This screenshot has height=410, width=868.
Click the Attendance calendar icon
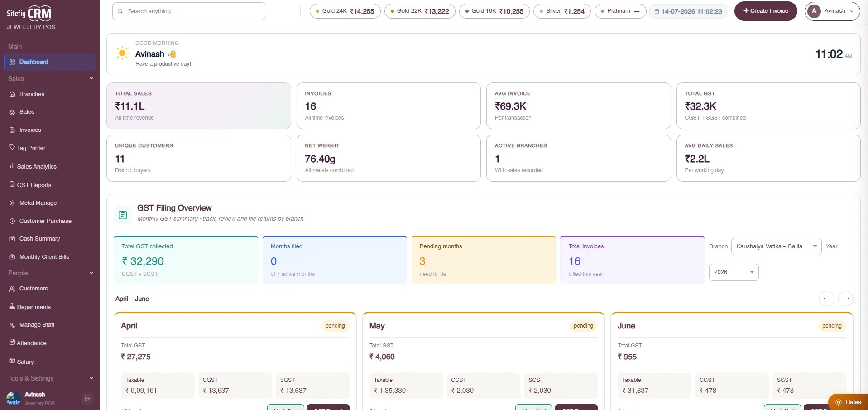coord(12,342)
